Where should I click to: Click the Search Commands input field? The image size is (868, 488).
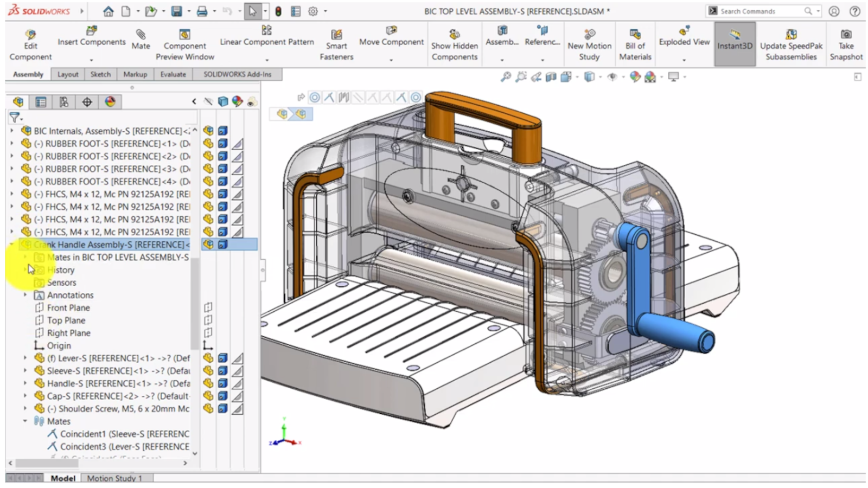[x=759, y=11]
